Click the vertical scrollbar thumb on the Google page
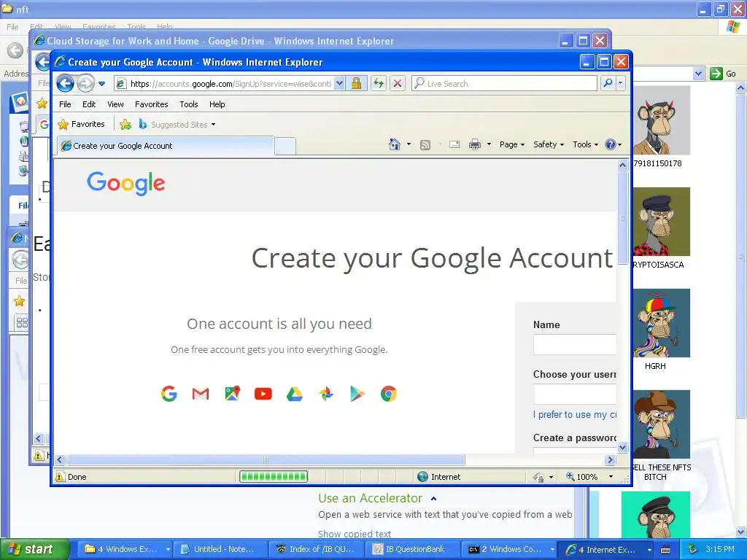 click(x=623, y=218)
